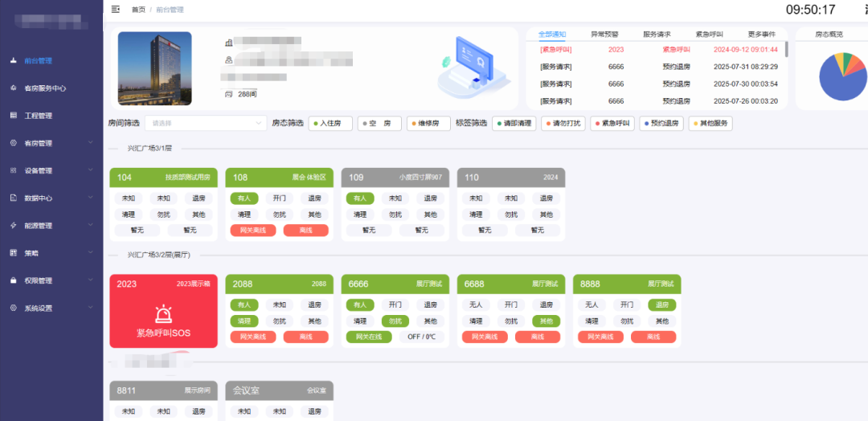Viewport: 868px width, 421px height.
Task: Switch to the 更多事件 tab
Action: pyautogui.click(x=762, y=35)
